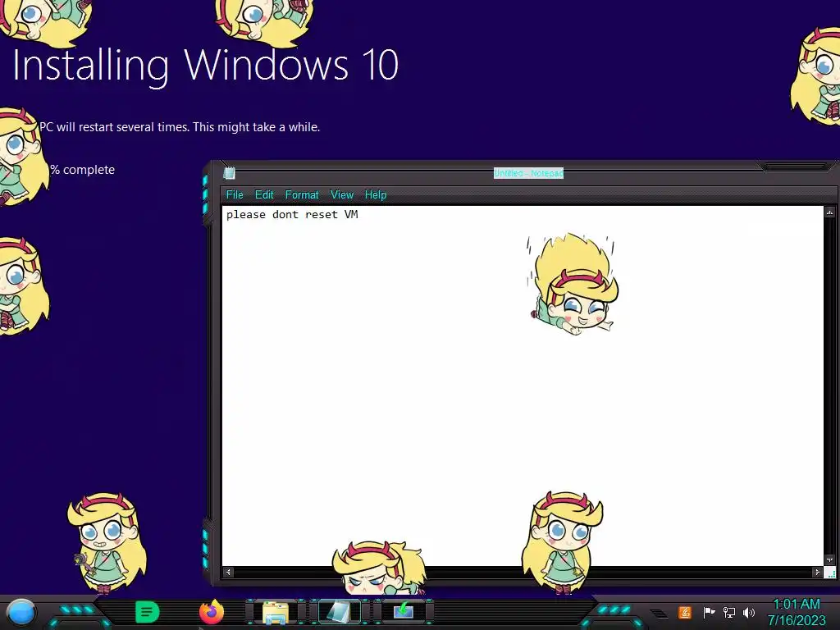Open the Action Center flag icon
Image resolution: width=840 pixels, height=630 pixels.
tap(709, 612)
